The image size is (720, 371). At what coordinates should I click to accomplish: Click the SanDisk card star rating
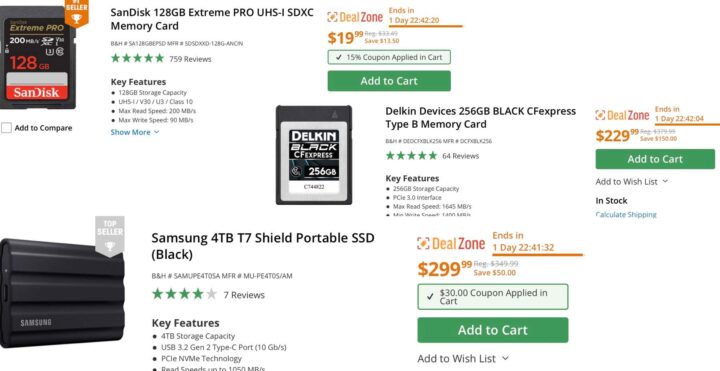point(137,58)
